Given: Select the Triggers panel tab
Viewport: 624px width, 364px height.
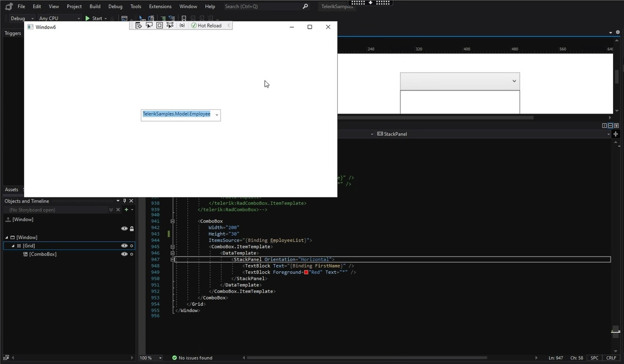Looking at the screenshot, I should coord(13,33).
